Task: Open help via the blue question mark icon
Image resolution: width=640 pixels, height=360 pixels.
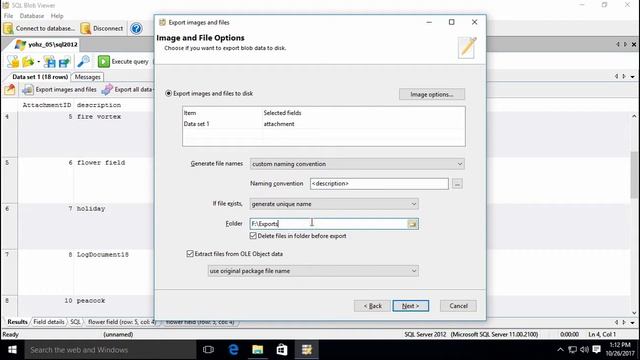Action: (x=136, y=29)
